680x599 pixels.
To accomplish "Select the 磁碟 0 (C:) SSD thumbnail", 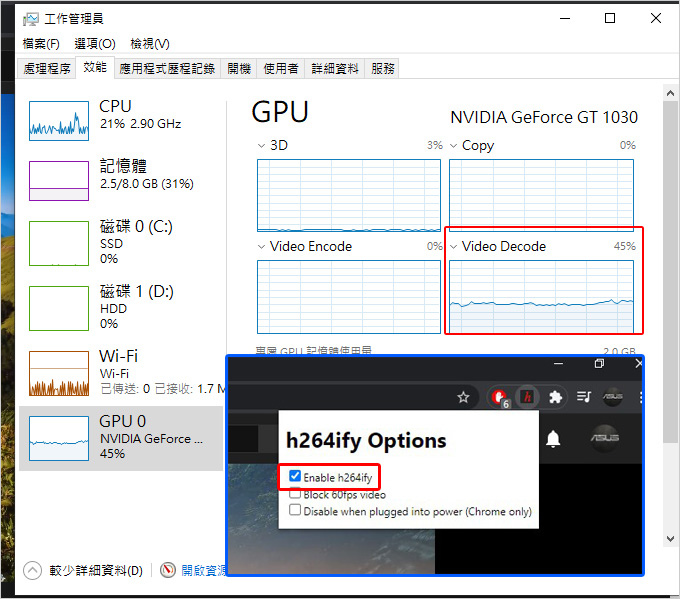I will pyautogui.click(x=59, y=243).
